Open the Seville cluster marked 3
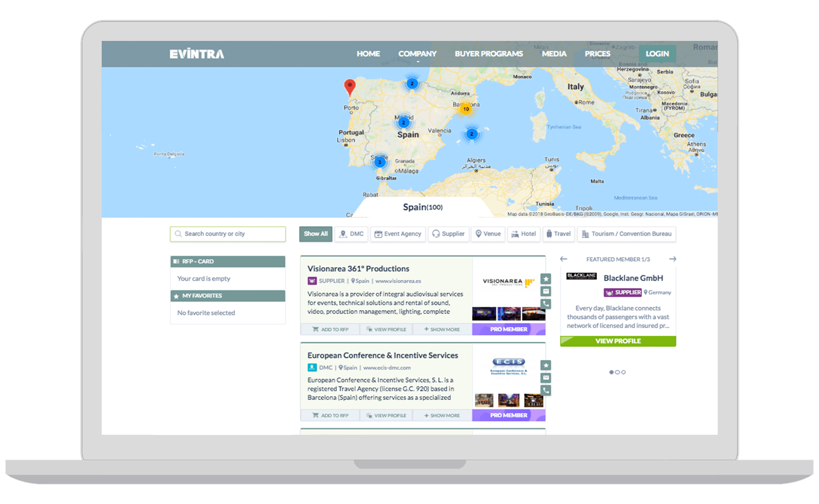819x504 pixels. point(380,162)
